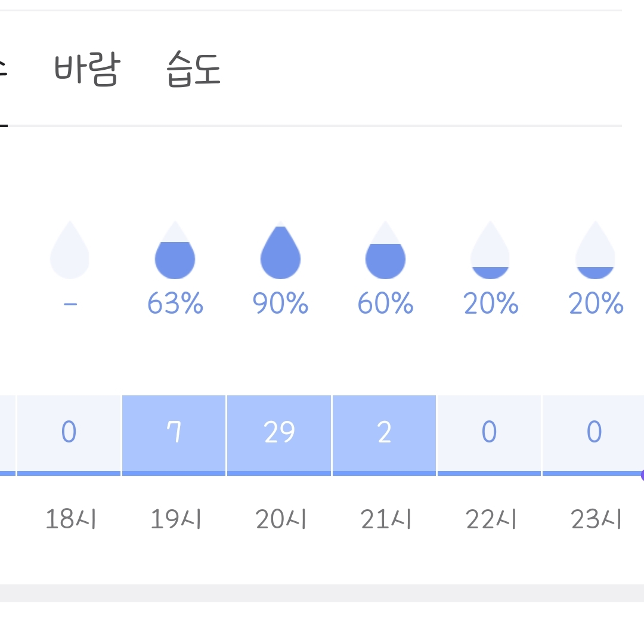
Task: Select the 20% raindrop icon above 22시
Action: point(490,250)
